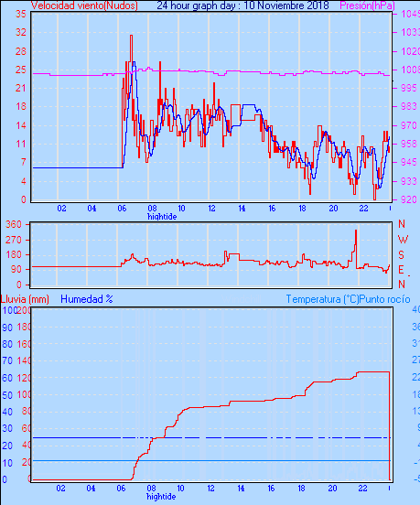Click the 'Humedad %' legend label

[x=87, y=299]
